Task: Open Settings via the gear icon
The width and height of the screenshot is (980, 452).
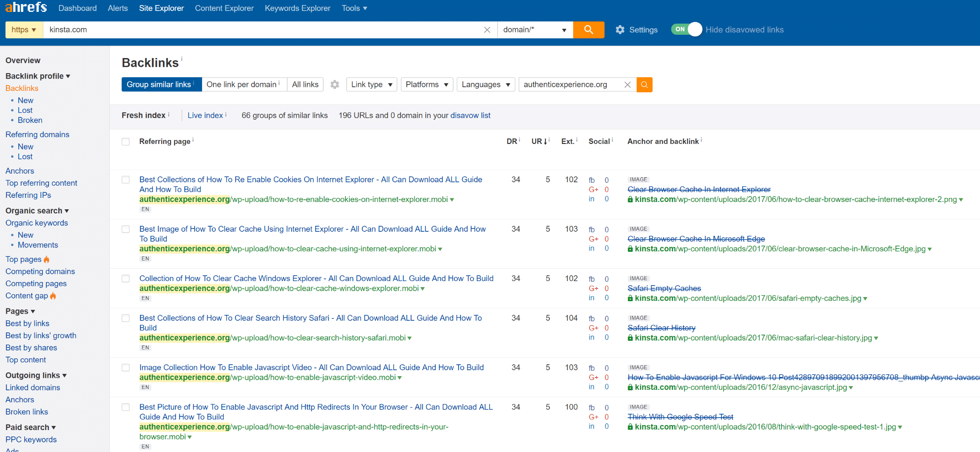Action: click(620, 29)
